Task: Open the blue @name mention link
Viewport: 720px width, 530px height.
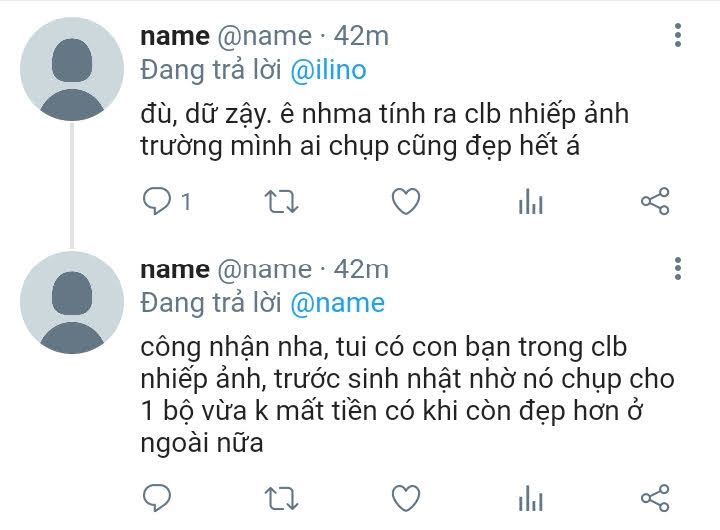Action: (x=338, y=304)
